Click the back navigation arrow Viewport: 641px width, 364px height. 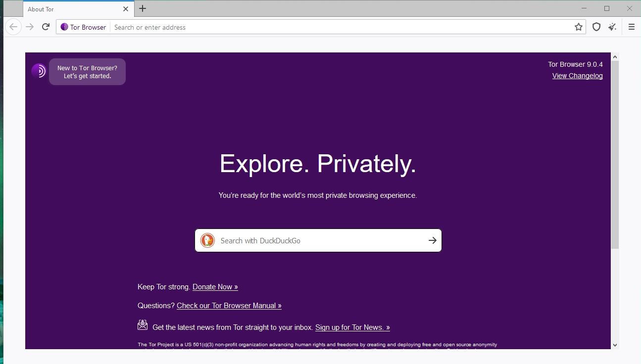coord(13,27)
